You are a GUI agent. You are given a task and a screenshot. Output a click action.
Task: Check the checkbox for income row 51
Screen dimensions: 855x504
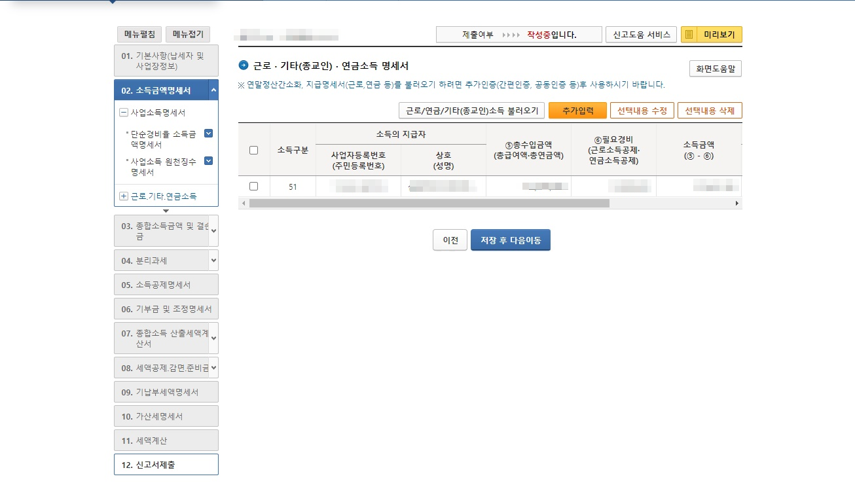(x=253, y=186)
